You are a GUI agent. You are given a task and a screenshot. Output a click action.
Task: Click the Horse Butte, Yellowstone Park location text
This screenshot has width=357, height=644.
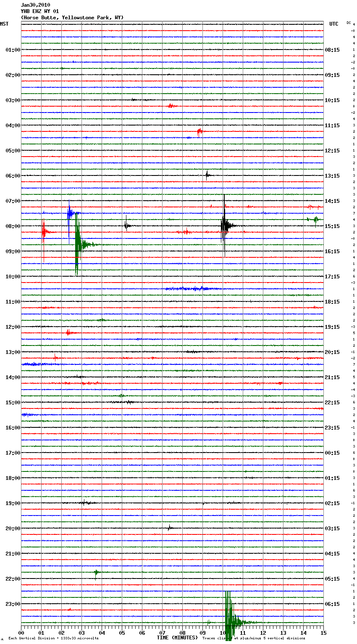click(72, 18)
